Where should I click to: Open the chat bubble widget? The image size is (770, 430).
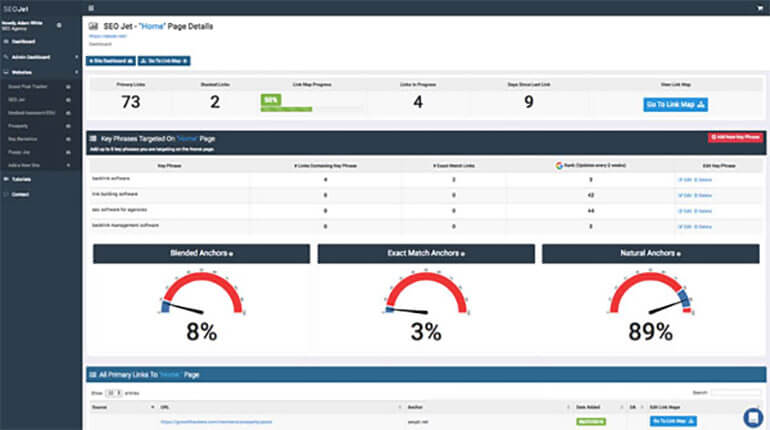click(752, 417)
